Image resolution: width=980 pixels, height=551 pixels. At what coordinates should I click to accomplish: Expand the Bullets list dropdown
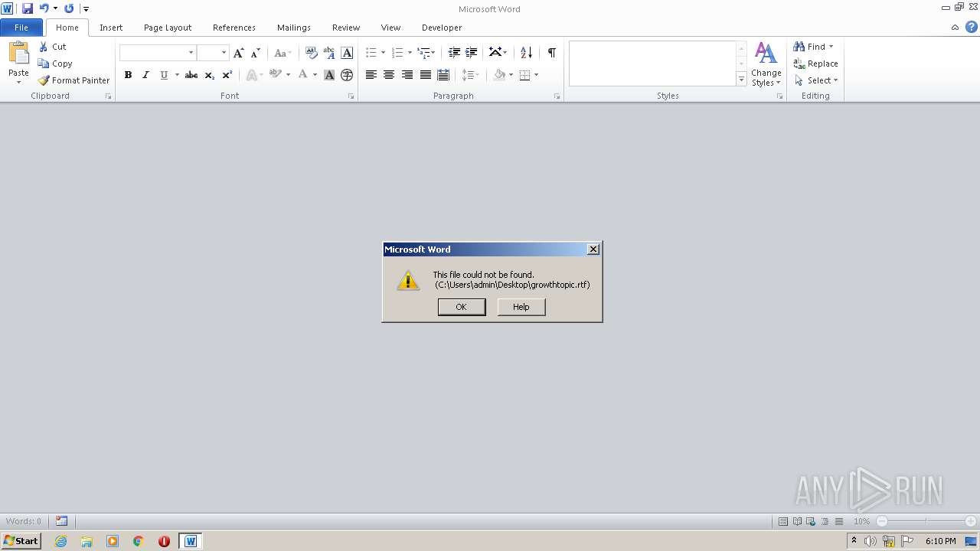(x=383, y=53)
